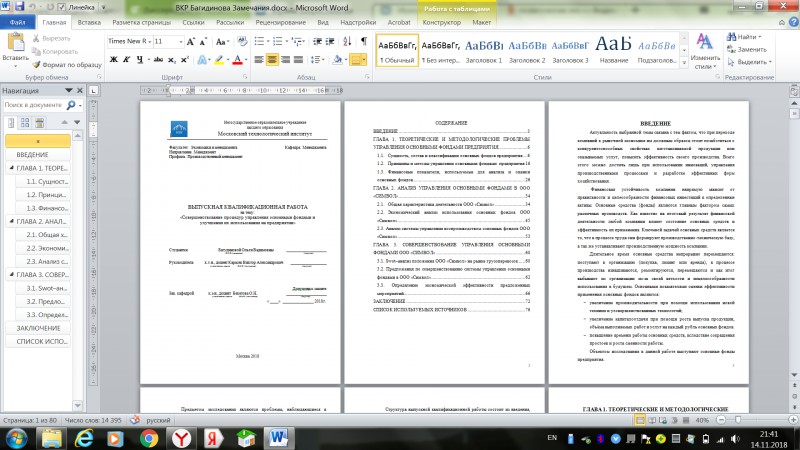The image size is (800, 450).
Task: Increase paragraph indent
Action: [x=330, y=41]
